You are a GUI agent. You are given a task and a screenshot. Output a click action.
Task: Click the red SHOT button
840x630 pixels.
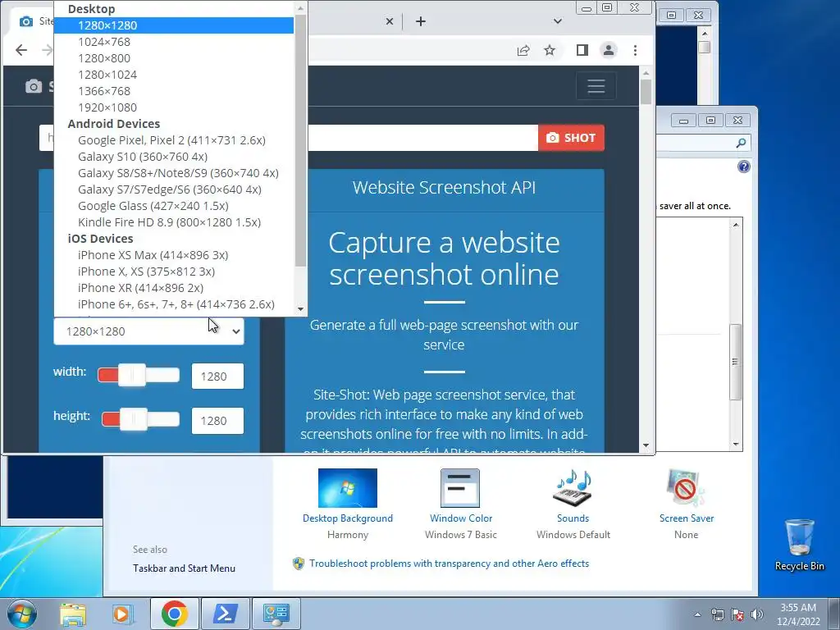(x=571, y=138)
